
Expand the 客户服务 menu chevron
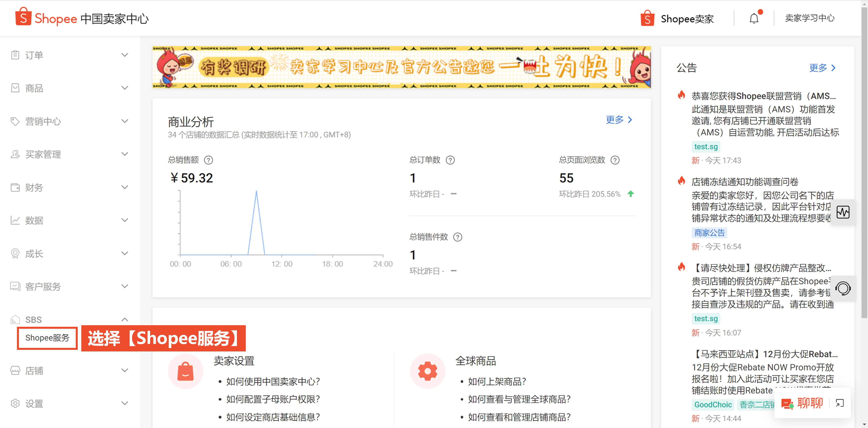click(125, 286)
